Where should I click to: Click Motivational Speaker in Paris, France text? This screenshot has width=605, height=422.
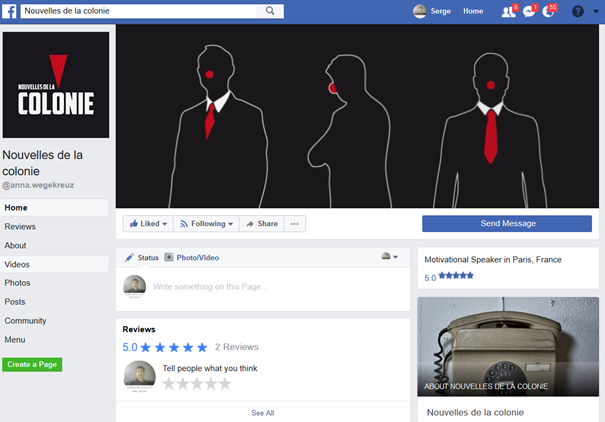(493, 260)
